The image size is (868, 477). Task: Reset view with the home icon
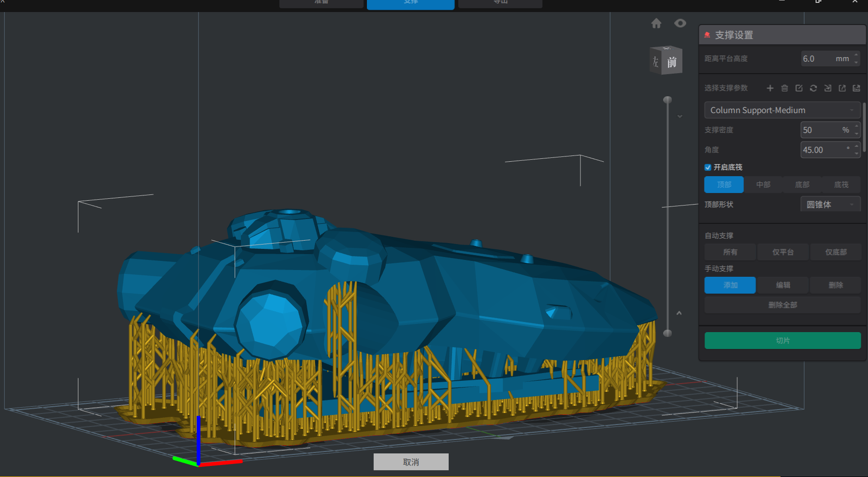tap(656, 23)
